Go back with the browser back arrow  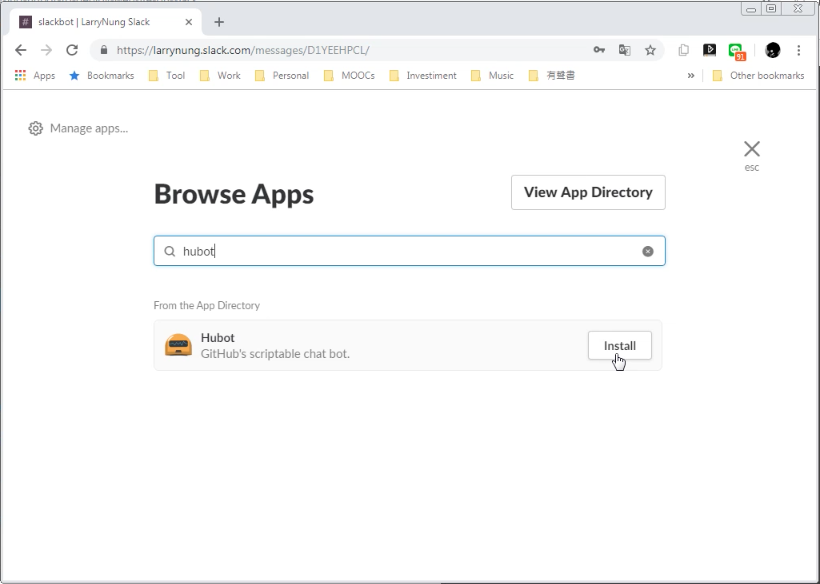point(20,50)
